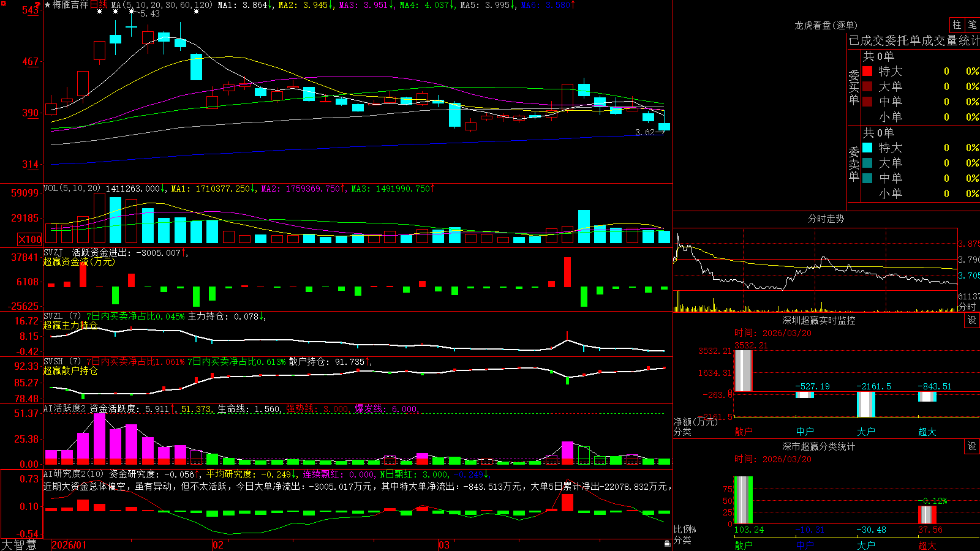Switch the order view to 笔 tick mode

coord(972,25)
